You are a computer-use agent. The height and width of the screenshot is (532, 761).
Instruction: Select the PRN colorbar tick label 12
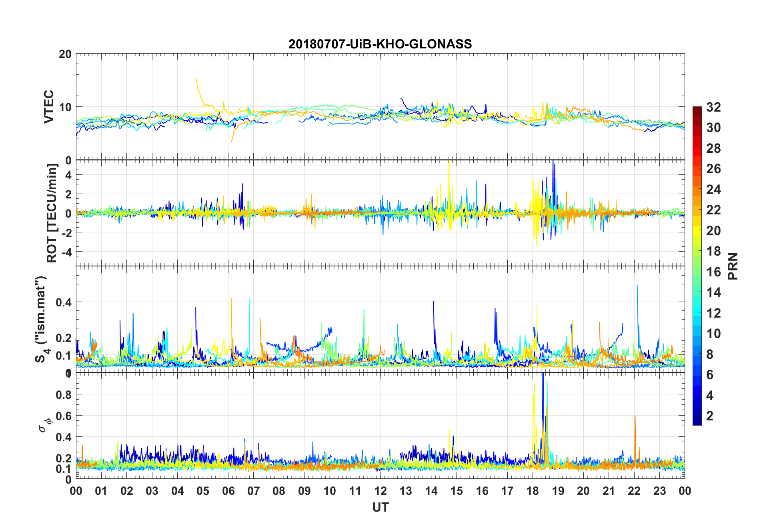click(x=713, y=313)
